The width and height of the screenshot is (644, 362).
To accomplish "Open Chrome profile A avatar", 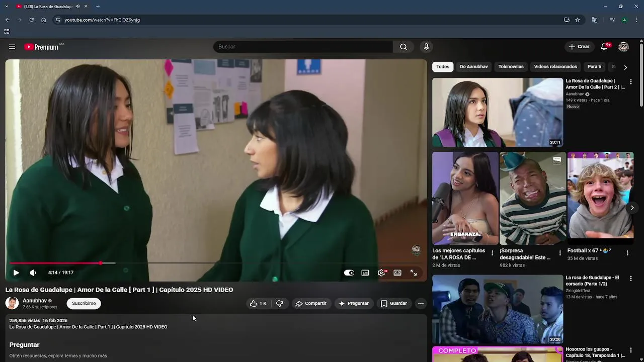I will (x=624, y=20).
